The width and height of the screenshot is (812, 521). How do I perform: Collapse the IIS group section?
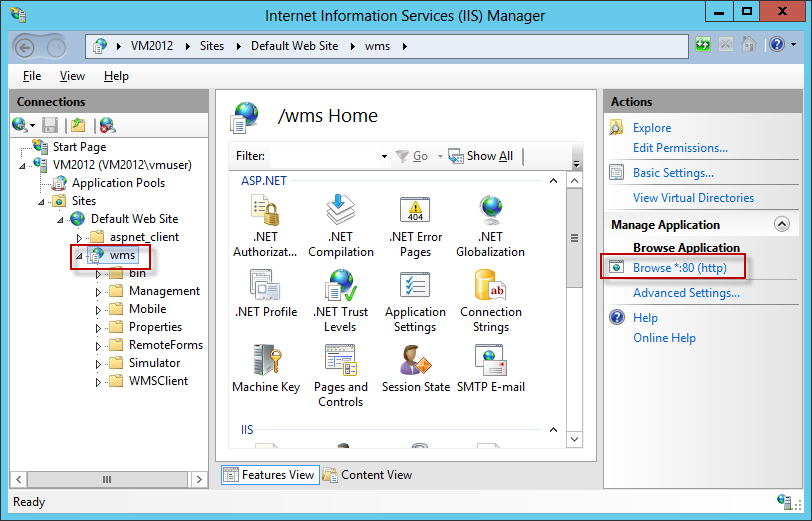tap(553, 430)
